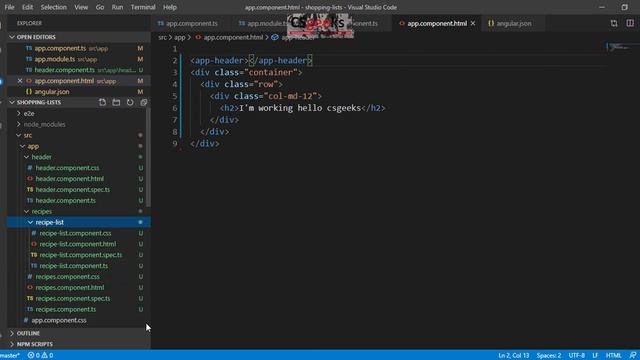Open the Go menu
The height and width of the screenshot is (360, 640).
[100, 7]
